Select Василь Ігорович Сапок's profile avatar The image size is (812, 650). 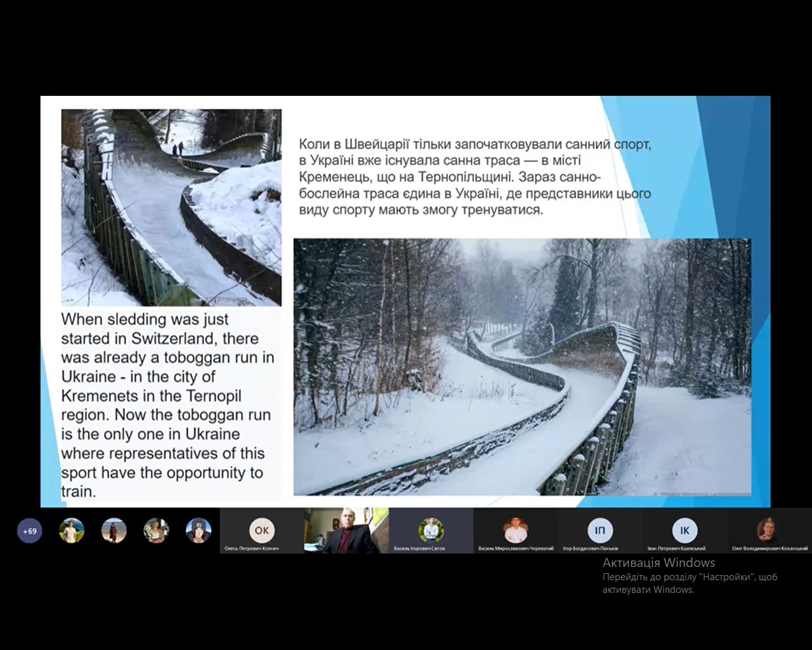tap(431, 529)
